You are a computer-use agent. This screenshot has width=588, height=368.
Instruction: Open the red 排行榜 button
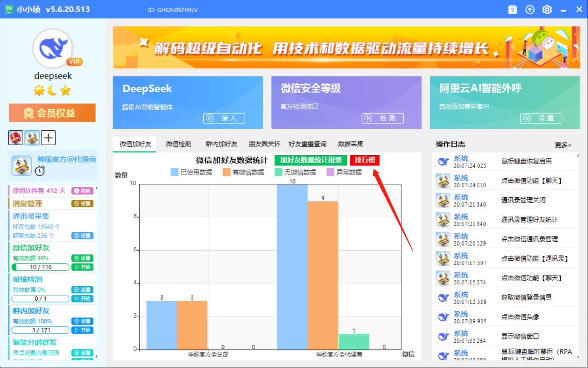[x=365, y=160]
